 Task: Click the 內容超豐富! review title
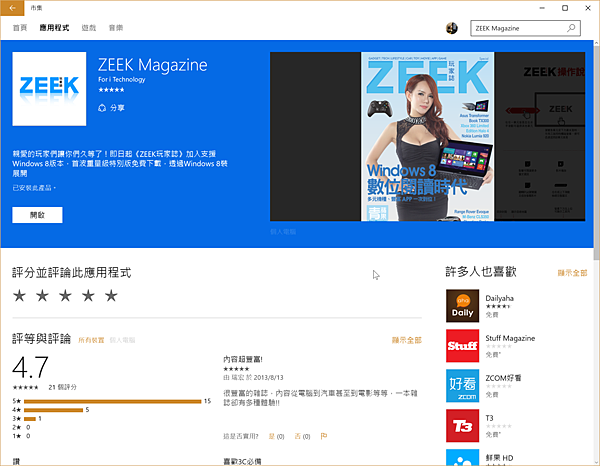pos(243,359)
